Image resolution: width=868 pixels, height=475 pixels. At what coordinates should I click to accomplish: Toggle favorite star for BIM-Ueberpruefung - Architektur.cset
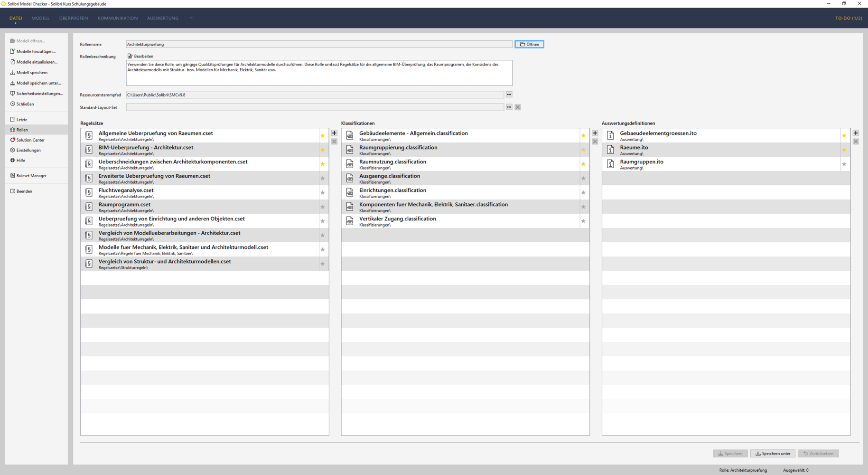323,150
